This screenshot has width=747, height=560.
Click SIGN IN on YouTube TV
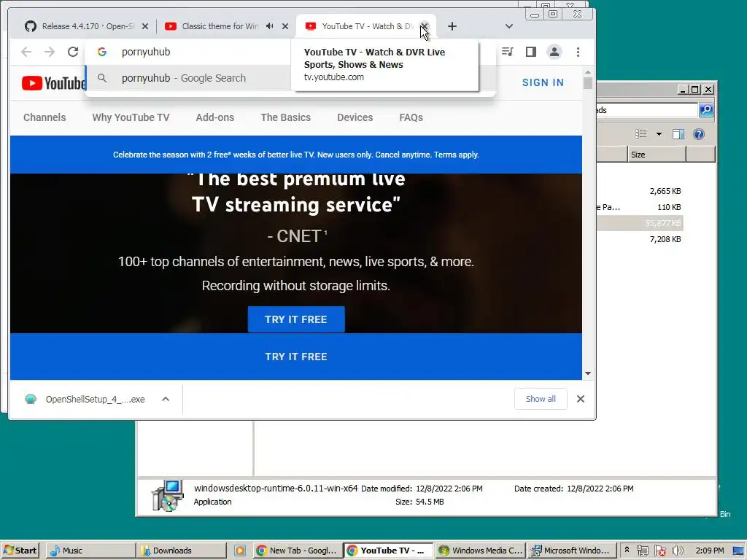coord(543,82)
